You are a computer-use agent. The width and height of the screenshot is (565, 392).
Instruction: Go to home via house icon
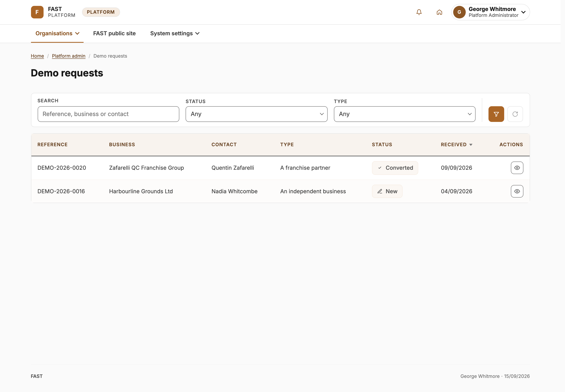(439, 12)
